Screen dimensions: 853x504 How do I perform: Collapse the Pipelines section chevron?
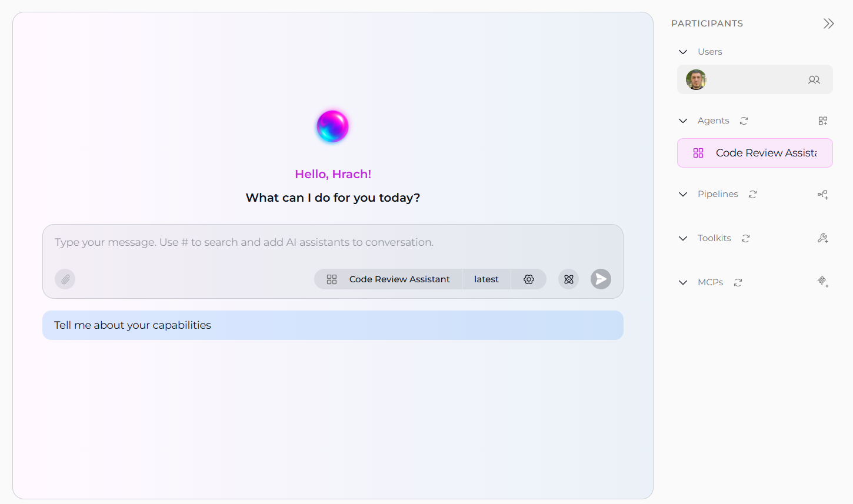pyautogui.click(x=683, y=195)
